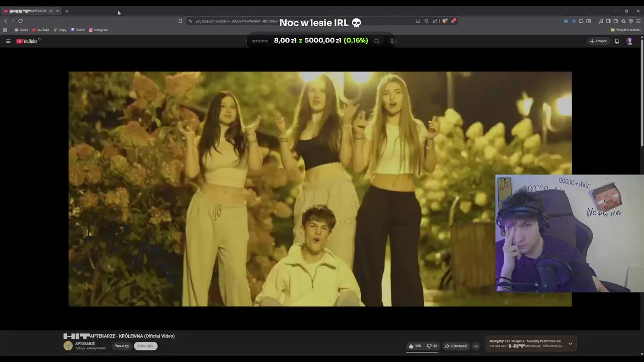Like the video with thumbs up

(x=415, y=346)
